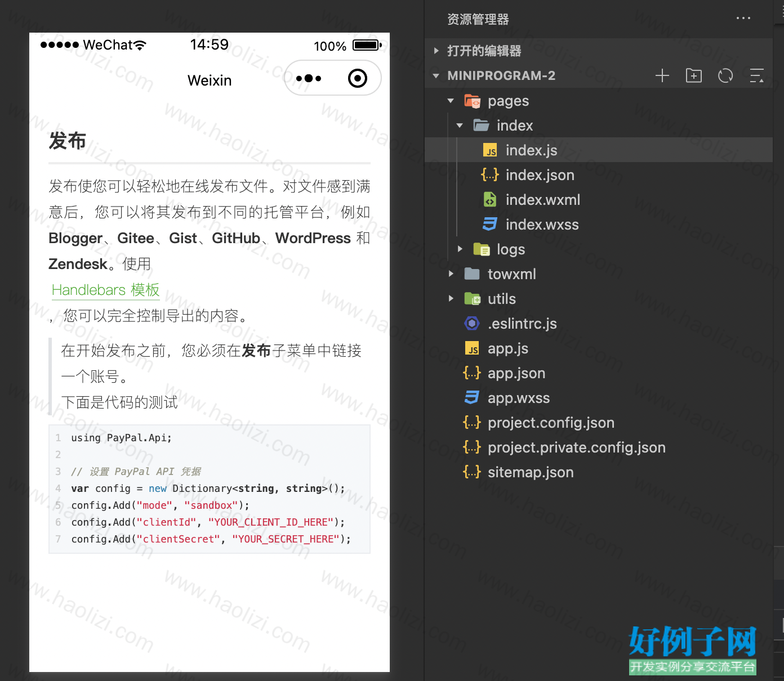Click the code line with "sandbox"
This screenshot has width=784, height=681.
click(x=160, y=505)
